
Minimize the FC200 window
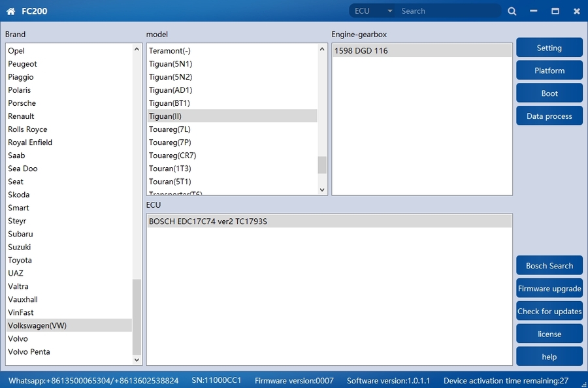(534, 11)
